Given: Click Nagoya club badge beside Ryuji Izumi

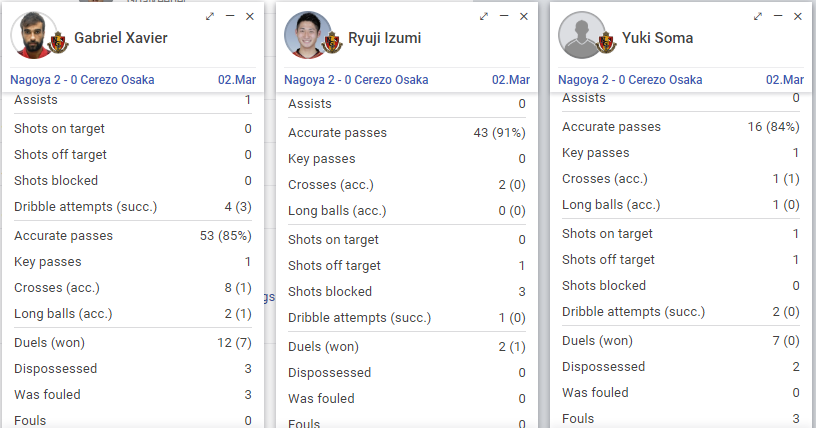Looking at the screenshot, I should [x=332, y=43].
